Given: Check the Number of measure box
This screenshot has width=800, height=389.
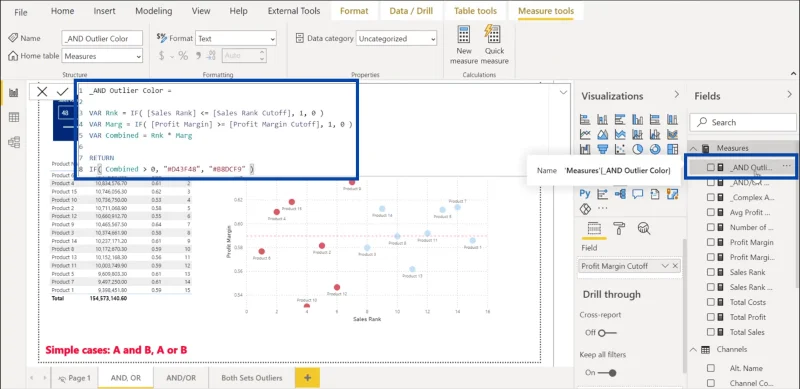Looking at the screenshot, I should point(711,227).
